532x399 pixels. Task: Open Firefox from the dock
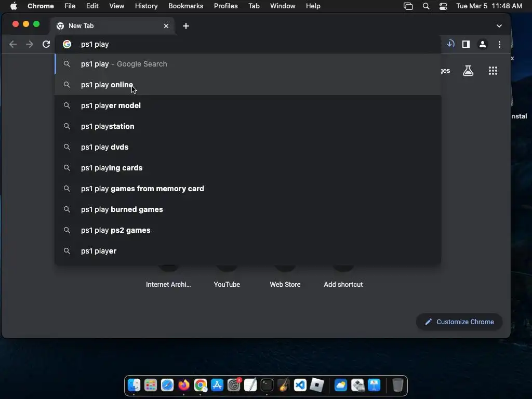pyautogui.click(x=184, y=385)
